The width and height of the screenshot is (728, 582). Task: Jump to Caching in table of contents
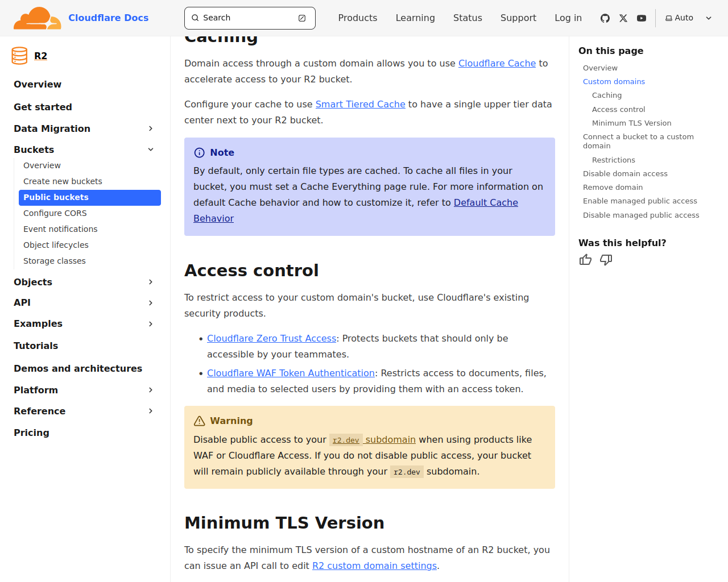[x=607, y=95]
